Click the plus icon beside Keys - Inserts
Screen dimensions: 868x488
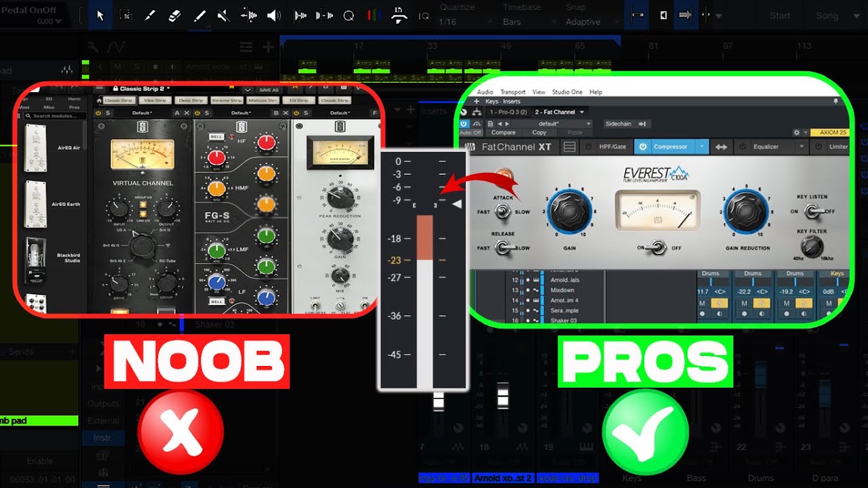point(478,101)
